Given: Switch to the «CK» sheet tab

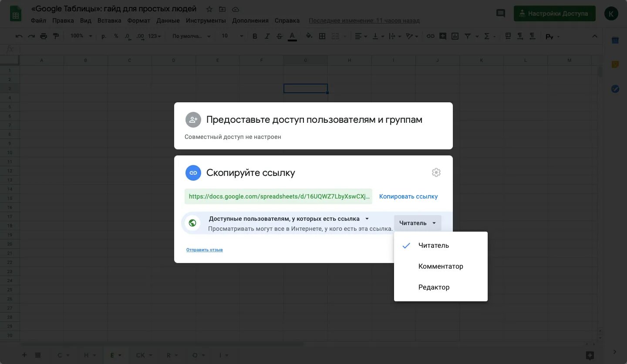Looking at the screenshot, I should (144, 355).
